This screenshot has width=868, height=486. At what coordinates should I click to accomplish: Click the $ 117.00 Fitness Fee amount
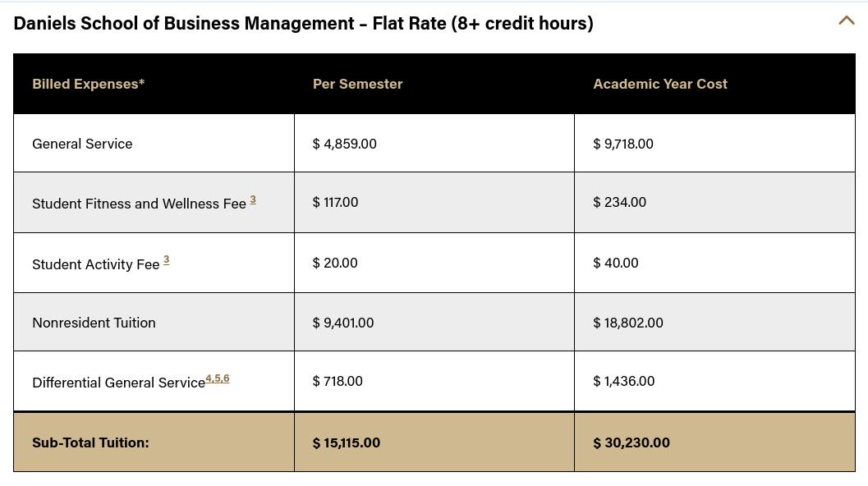point(335,201)
